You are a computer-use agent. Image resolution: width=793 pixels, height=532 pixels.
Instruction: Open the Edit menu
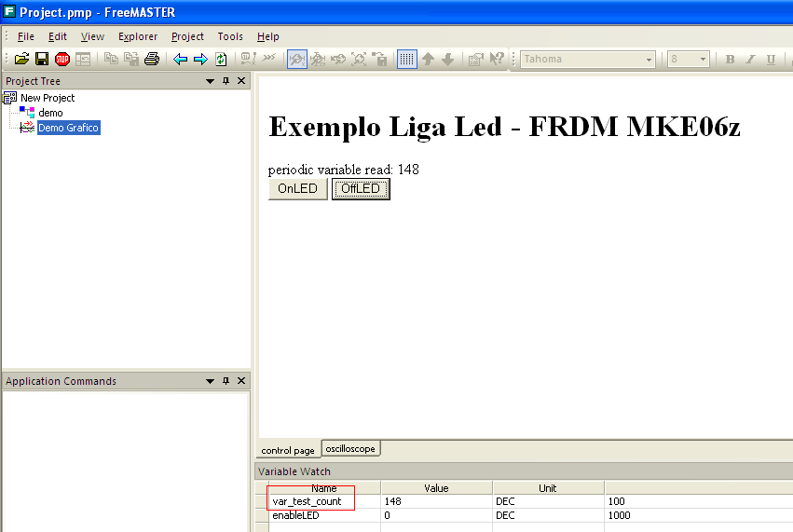tap(57, 36)
